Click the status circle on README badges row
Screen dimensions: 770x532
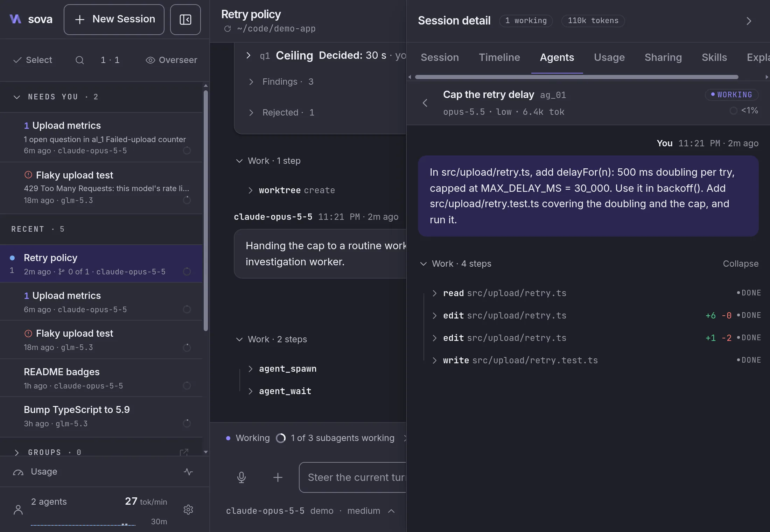coord(187,386)
